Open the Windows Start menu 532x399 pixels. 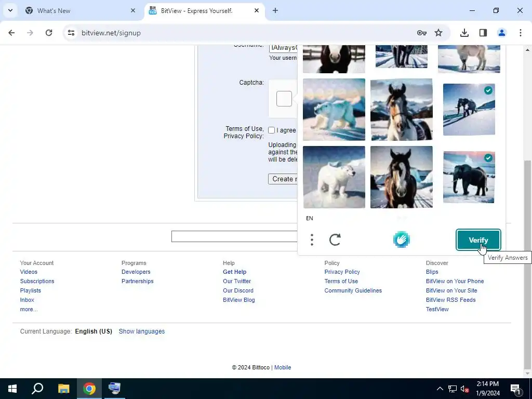[x=12, y=389]
